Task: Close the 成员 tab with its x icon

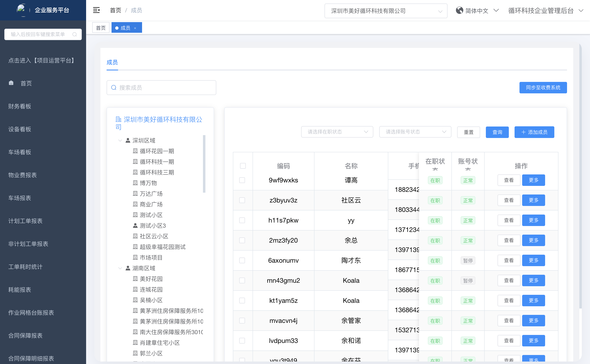Action: click(135, 28)
